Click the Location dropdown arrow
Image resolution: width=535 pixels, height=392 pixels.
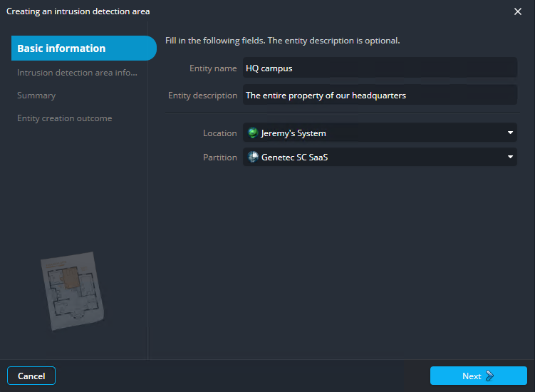(510, 133)
